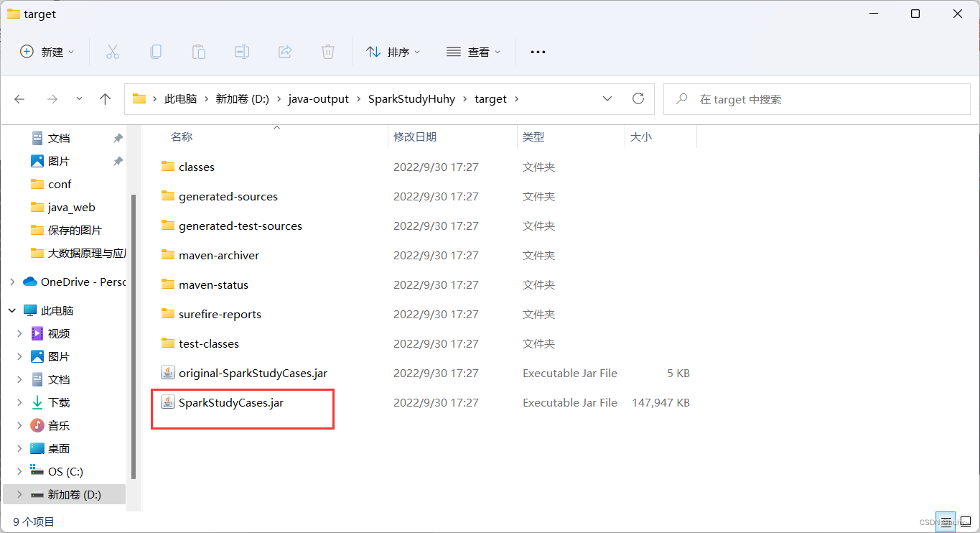Viewport: 980px width, 533px height.
Task: Select java_web folder in sidebar
Action: 71,207
